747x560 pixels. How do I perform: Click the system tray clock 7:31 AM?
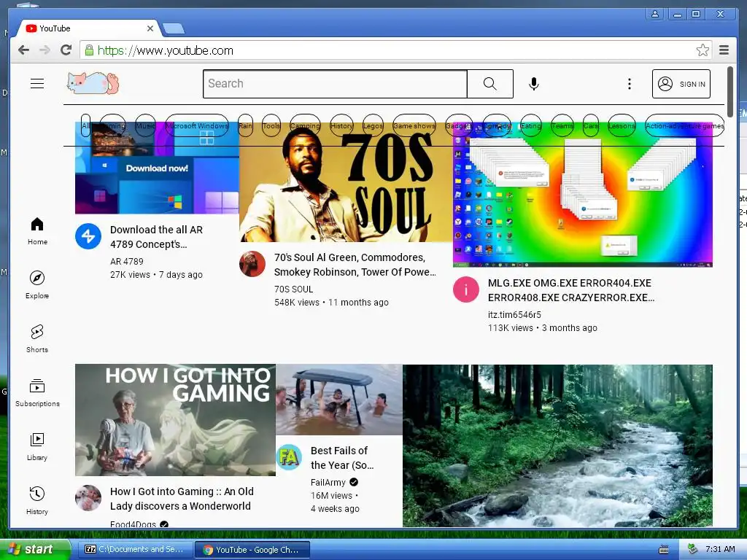720,549
